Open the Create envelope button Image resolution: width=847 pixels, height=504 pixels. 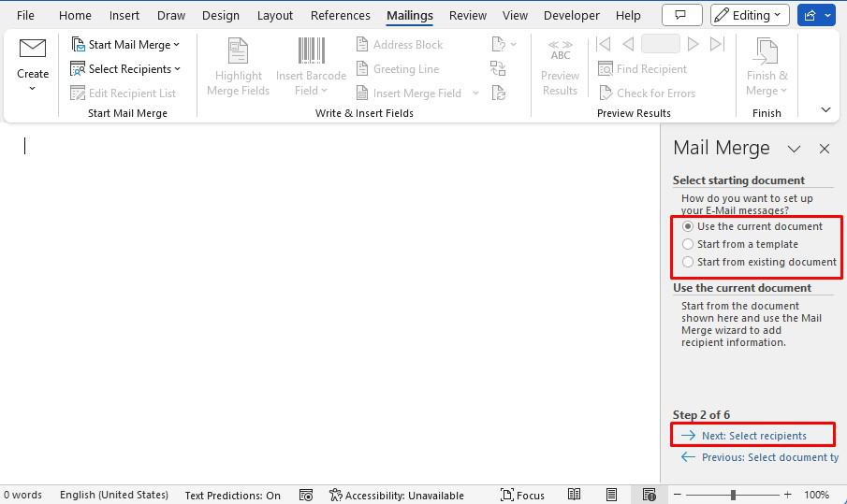click(x=33, y=65)
